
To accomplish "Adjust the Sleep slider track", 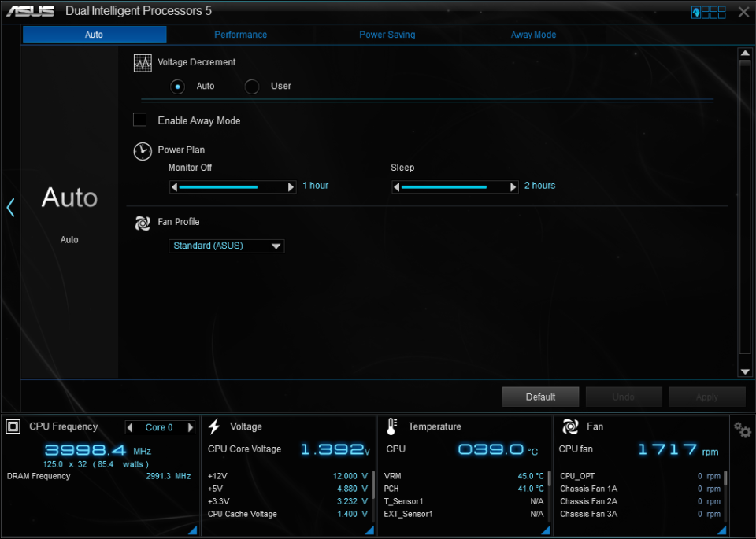I will pos(454,187).
